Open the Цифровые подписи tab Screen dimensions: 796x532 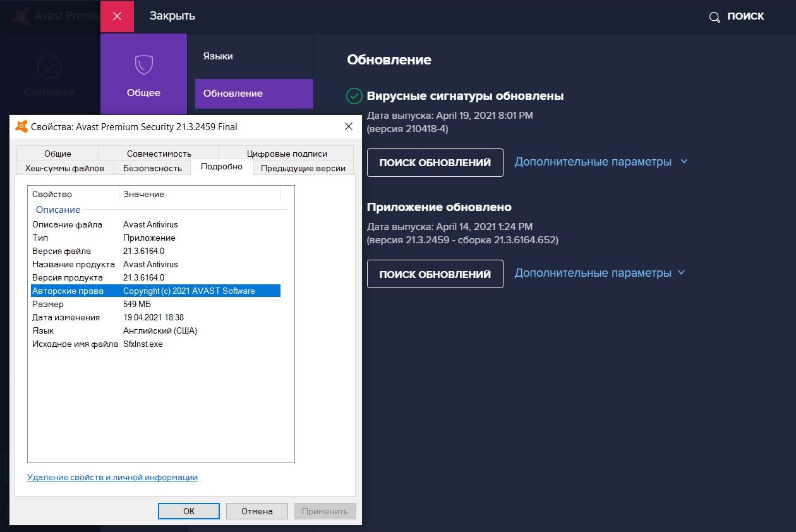click(x=287, y=154)
